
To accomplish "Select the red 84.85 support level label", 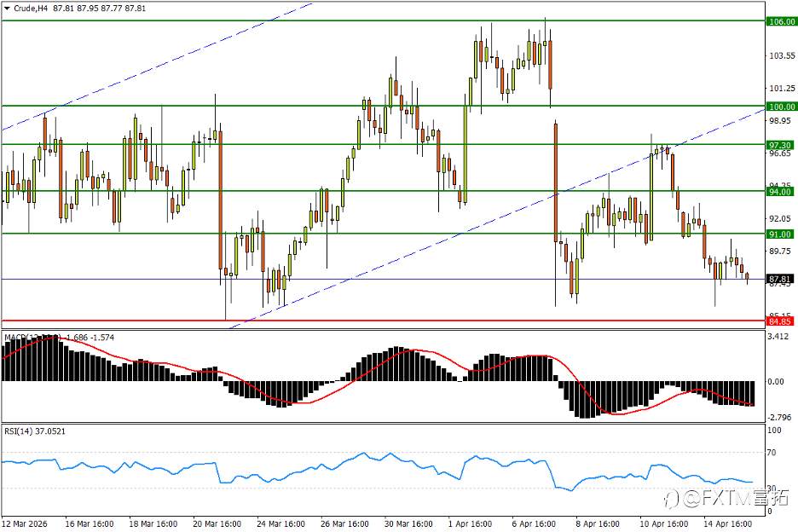I will (780, 321).
